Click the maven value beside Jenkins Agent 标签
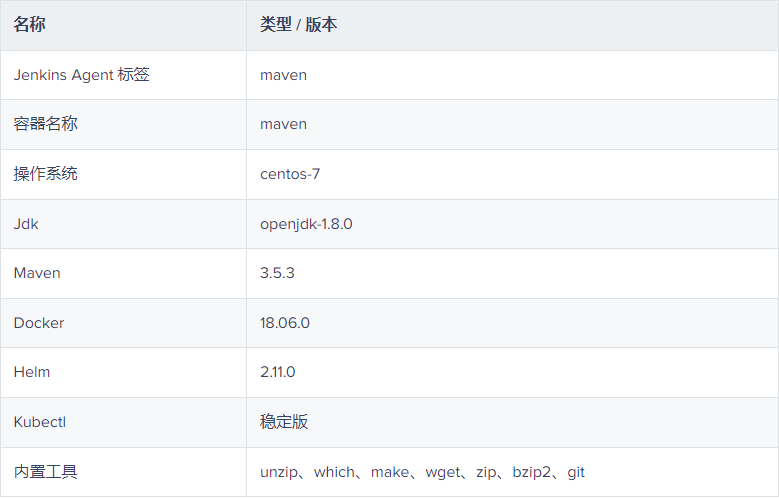Viewport: 779px width, 498px height. click(x=283, y=75)
